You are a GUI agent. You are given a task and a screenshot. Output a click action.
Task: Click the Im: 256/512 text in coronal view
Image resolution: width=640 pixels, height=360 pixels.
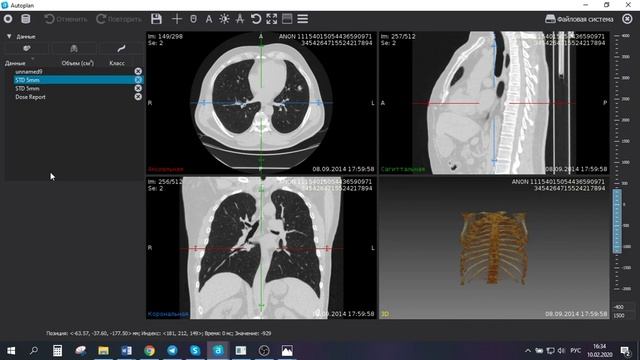coord(165,182)
